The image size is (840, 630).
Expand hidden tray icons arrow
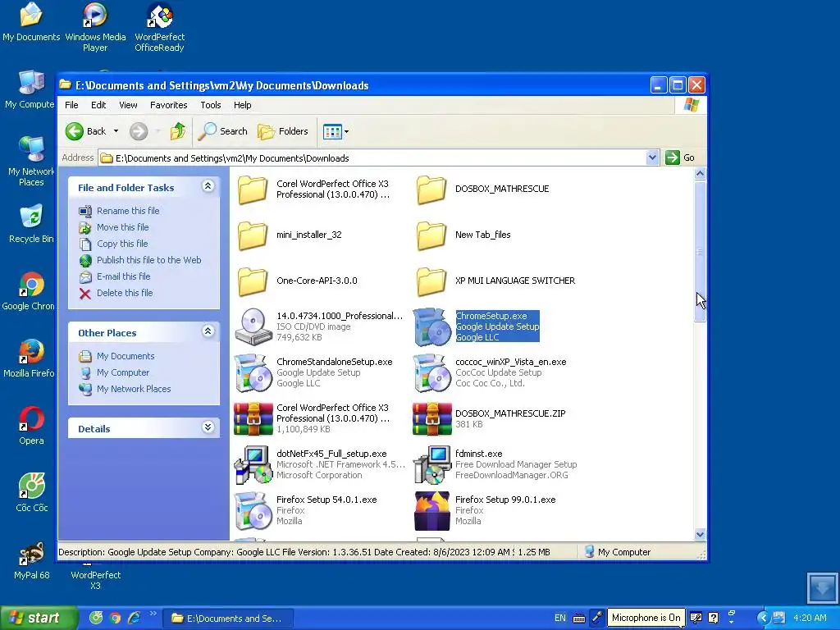(763, 618)
